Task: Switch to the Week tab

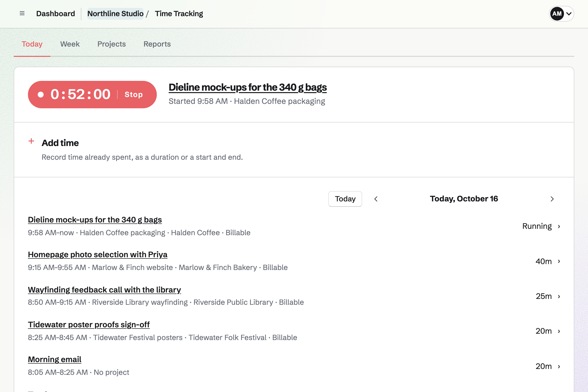Action: 70,44
